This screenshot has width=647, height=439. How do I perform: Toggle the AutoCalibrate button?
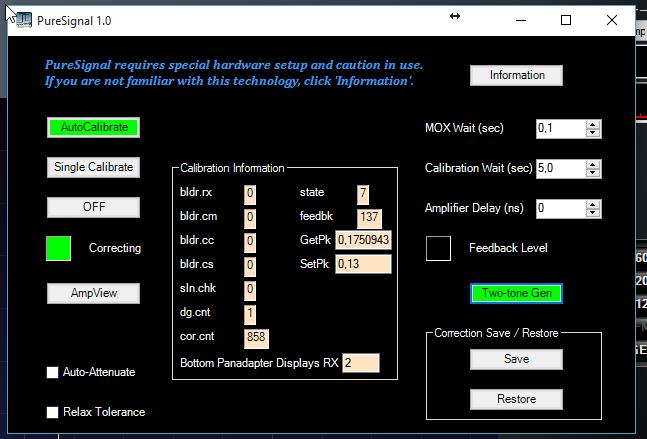tap(93, 127)
